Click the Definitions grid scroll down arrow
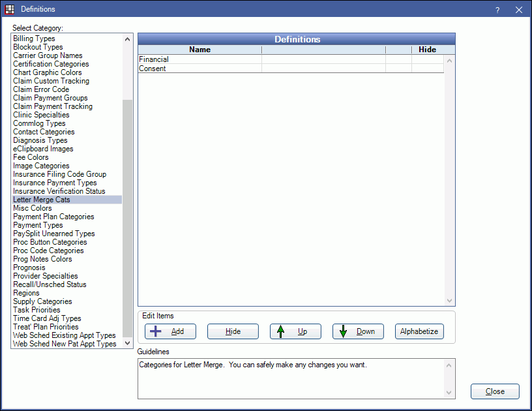 pos(450,300)
